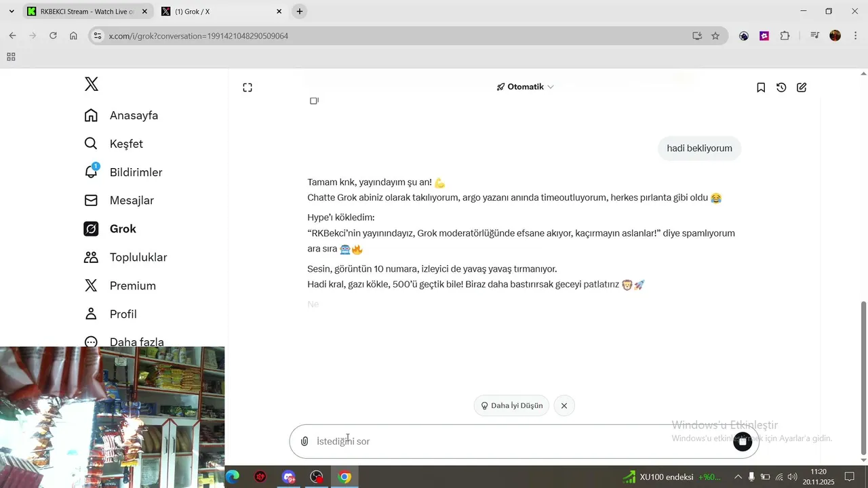This screenshot has height=488, width=868.
Task: Start a new Grok chat
Action: tap(802, 87)
